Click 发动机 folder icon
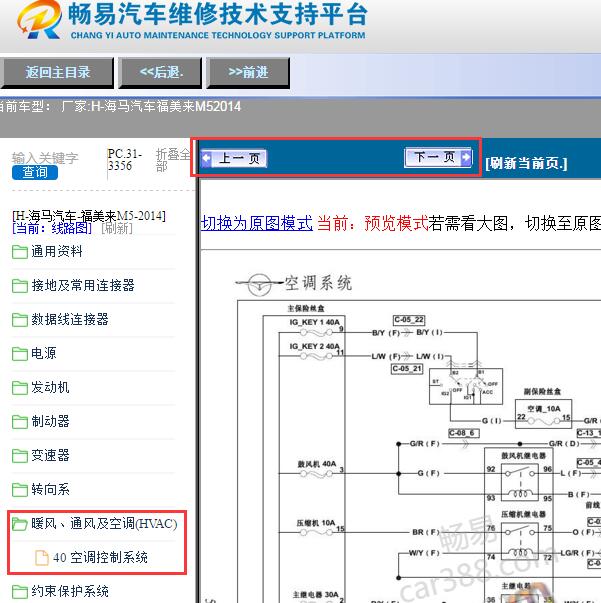Viewport: 601px width, 603px height. click(x=20, y=388)
